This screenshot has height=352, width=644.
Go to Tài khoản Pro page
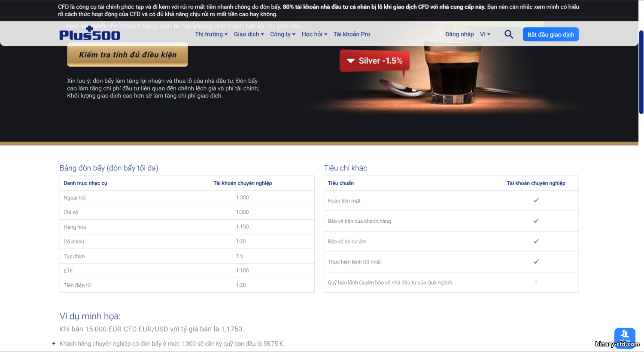click(352, 34)
